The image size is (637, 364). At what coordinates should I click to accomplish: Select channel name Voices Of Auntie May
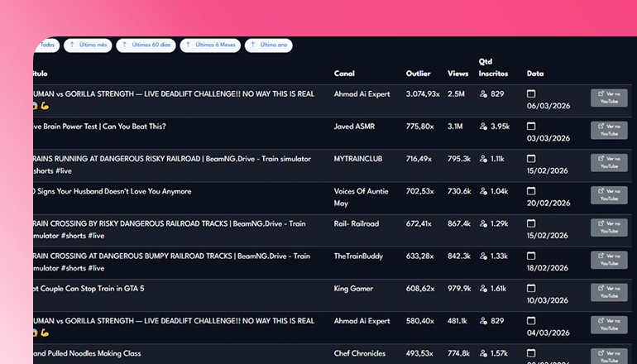[362, 197]
